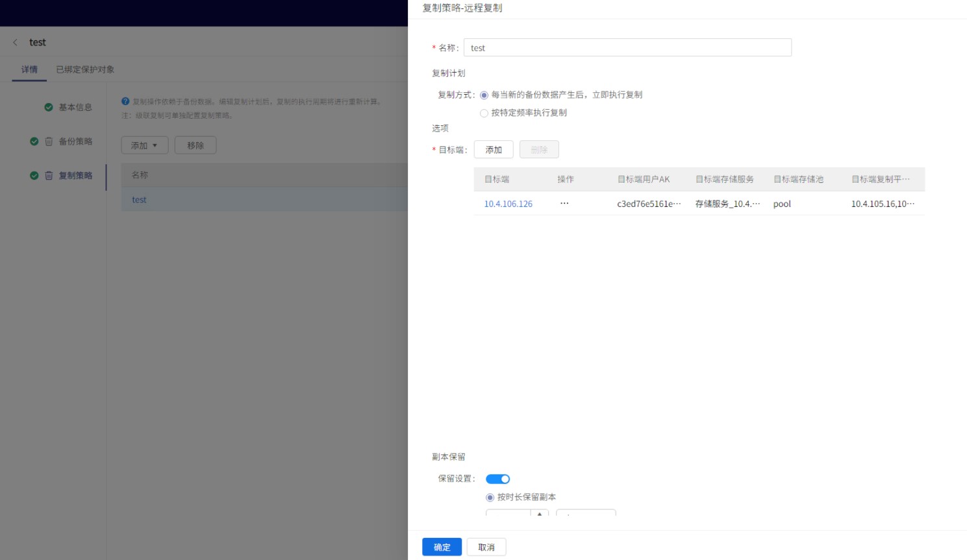Click 移除 button in background page

[195, 145]
